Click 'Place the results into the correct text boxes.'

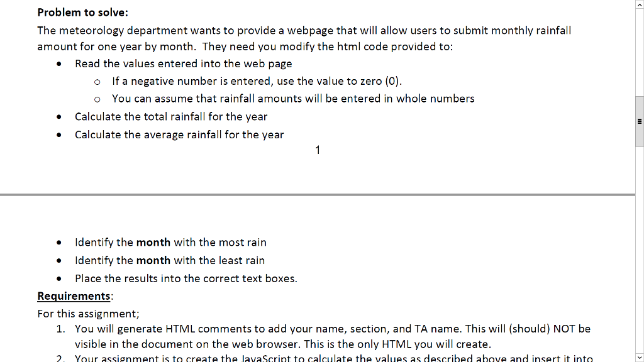tap(186, 278)
